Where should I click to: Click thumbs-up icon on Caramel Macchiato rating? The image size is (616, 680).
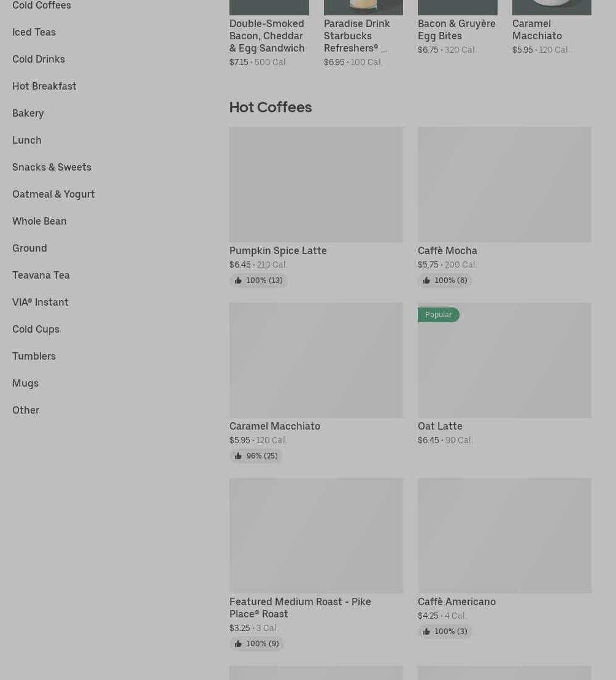click(x=238, y=456)
